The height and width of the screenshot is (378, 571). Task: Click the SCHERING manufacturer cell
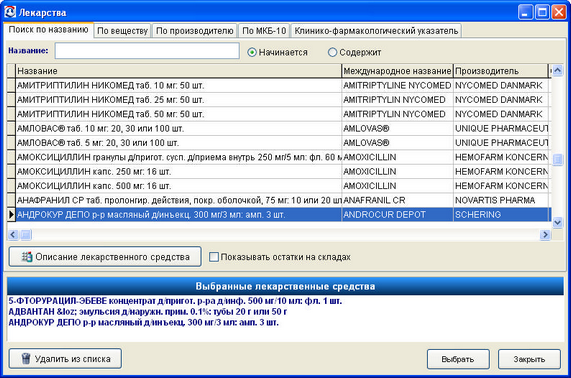(501, 214)
